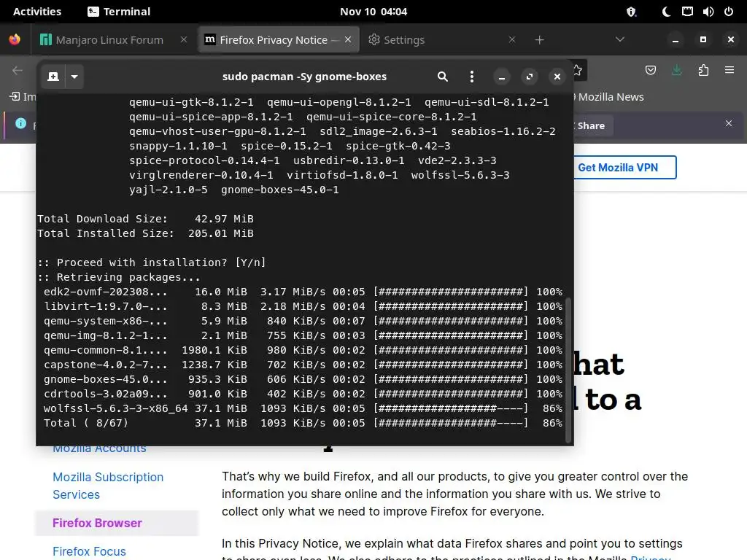747x560 pixels.
Task: Click the Import bookmarks icon in bookmarks bar
Action: tap(15, 97)
